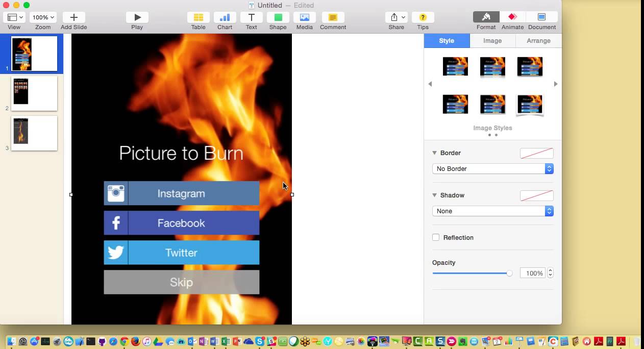
Task: Apply the last top-row image style
Action: [x=530, y=66]
